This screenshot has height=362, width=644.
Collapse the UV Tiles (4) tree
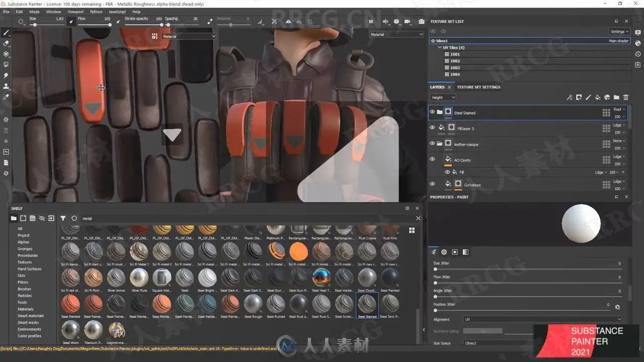coord(440,48)
